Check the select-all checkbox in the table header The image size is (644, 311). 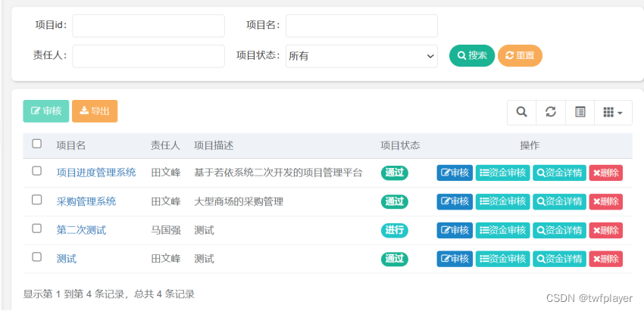[37, 144]
